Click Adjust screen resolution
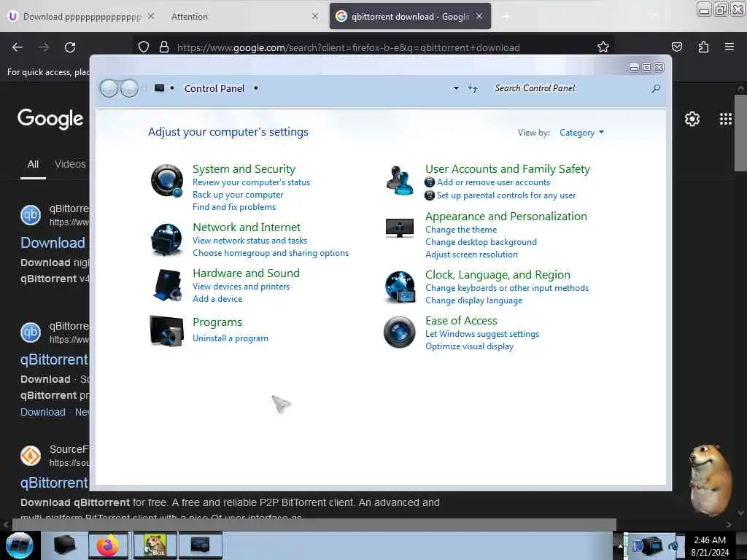The image size is (747, 560). click(471, 254)
